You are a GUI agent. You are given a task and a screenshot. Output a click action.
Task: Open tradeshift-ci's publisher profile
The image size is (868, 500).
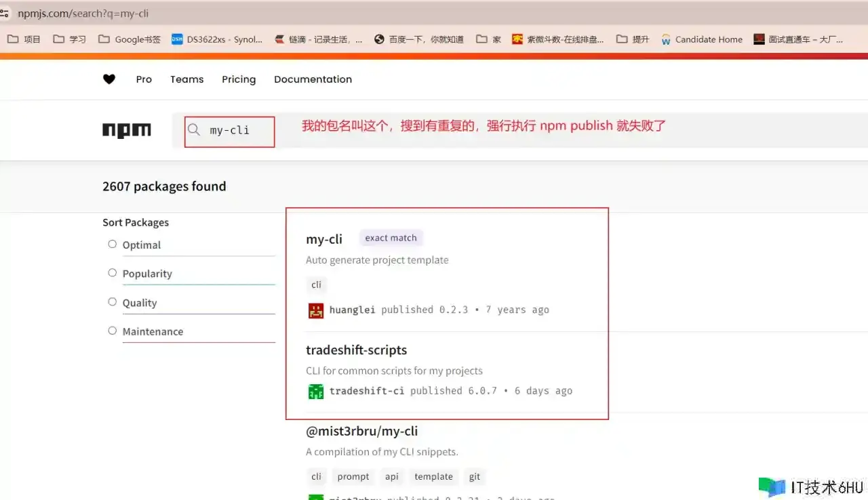(367, 391)
